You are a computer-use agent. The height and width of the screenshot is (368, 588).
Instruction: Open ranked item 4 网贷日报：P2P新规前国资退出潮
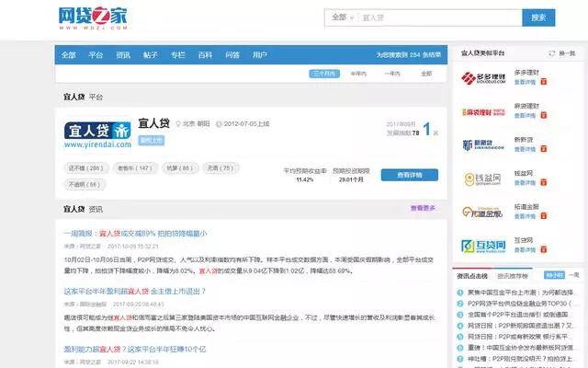(520, 326)
